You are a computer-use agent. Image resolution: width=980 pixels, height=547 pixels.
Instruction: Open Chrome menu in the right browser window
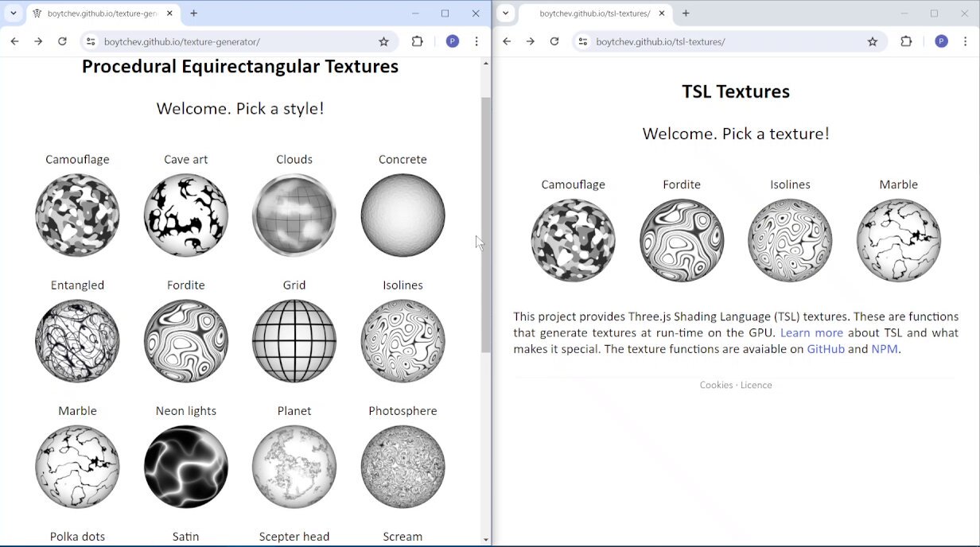point(966,41)
